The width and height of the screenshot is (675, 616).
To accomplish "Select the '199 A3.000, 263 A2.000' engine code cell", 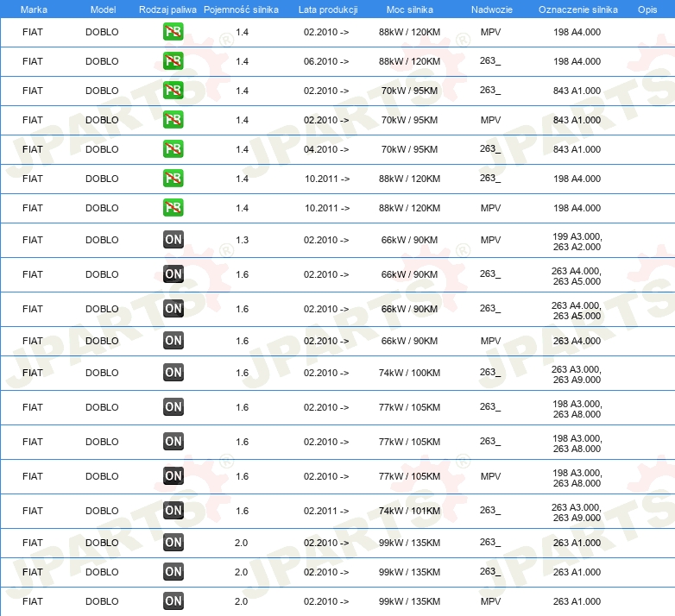I will pos(577,242).
